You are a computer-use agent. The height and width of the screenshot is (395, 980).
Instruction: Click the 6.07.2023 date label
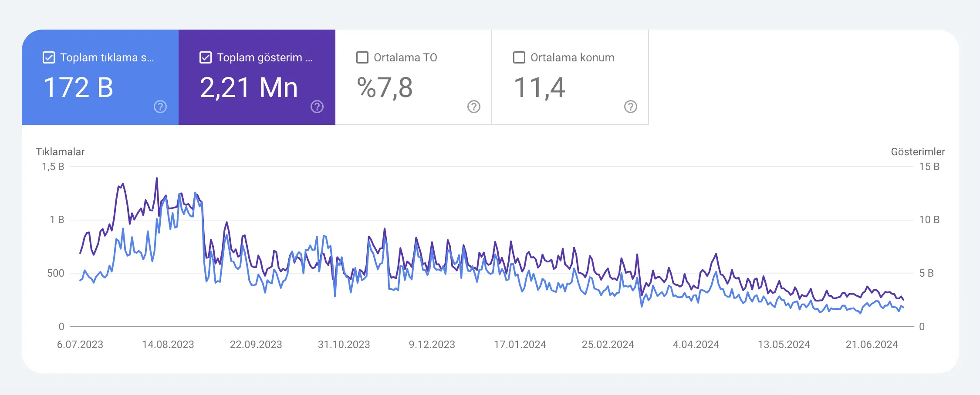pyautogui.click(x=80, y=345)
